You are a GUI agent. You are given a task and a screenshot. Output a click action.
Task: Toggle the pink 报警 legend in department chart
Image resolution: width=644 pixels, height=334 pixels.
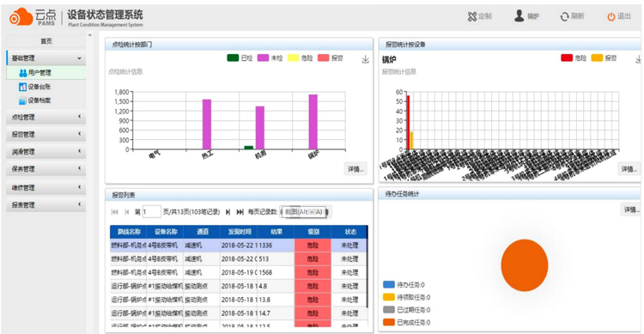(x=323, y=58)
